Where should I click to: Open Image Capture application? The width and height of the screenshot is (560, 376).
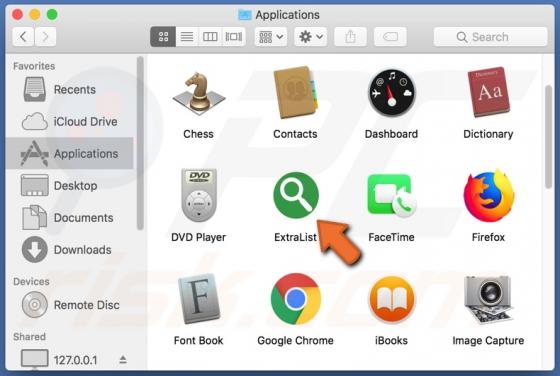488,299
